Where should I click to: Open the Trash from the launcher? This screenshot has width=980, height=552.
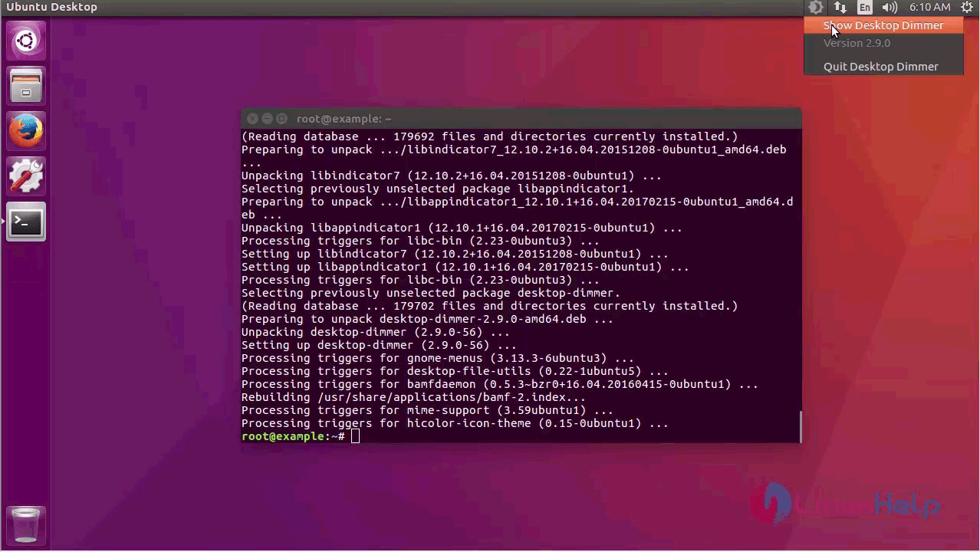[x=25, y=524]
